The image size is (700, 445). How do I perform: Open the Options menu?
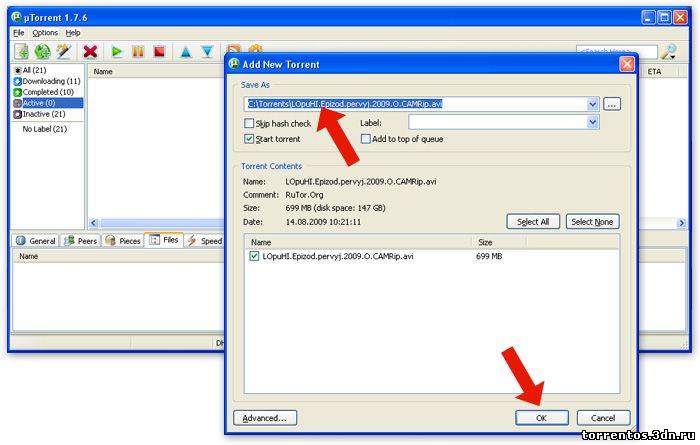[x=44, y=33]
